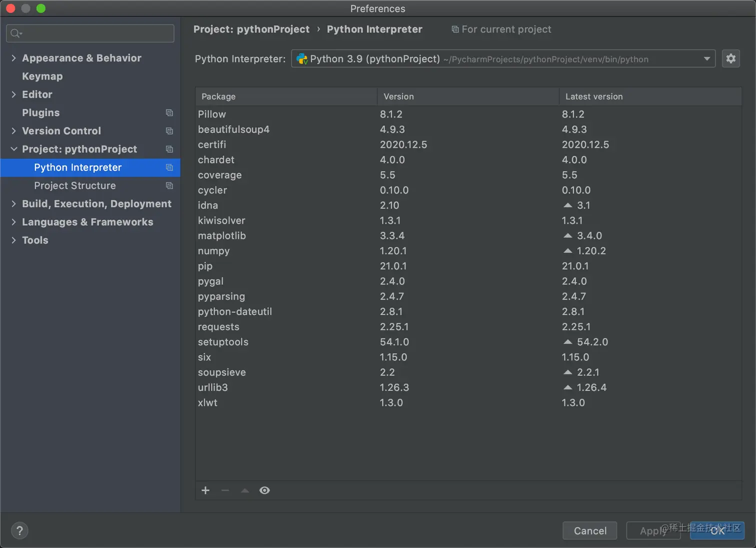This screenshot has width=756, height=548.
Task: Select Keymap in the settings sidebar
Action: [x=42, y=76]
